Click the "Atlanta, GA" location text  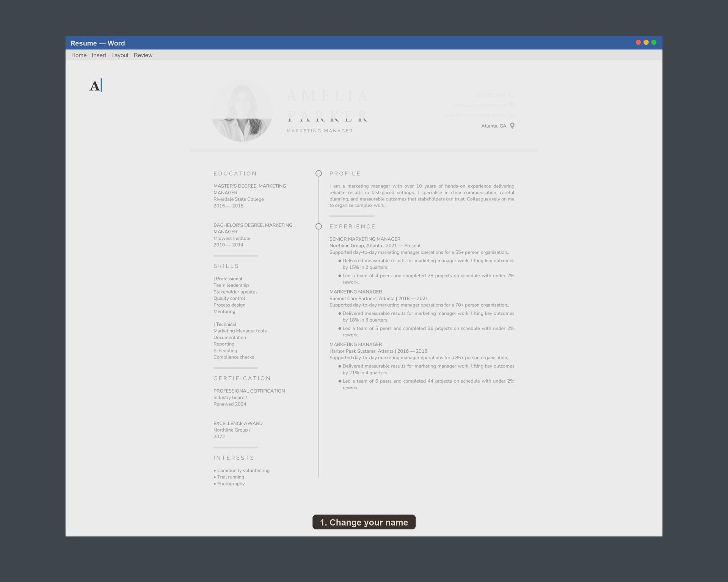coord(494,126)
